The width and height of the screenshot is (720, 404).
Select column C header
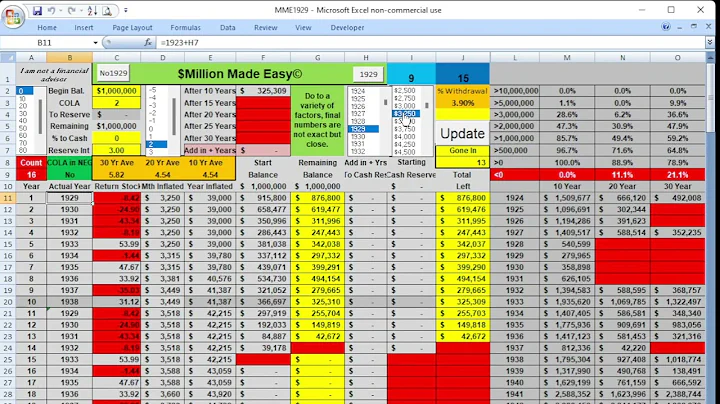pos(116,57)
